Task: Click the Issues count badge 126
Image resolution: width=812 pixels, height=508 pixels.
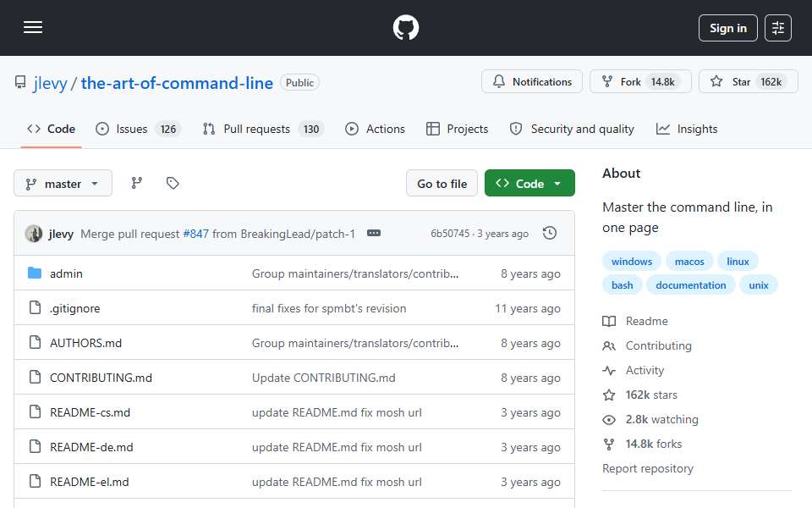Action: 167,129
